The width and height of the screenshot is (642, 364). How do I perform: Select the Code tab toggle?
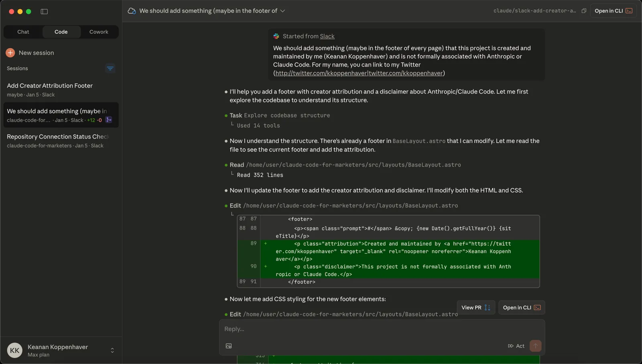[x=61, y=32]
